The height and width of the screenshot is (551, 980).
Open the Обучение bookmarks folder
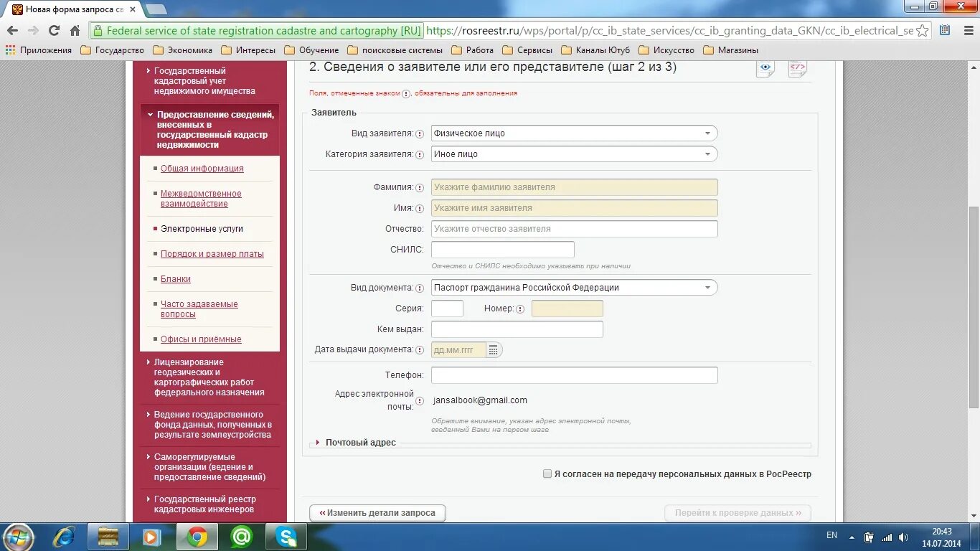(x=312, y=50)
